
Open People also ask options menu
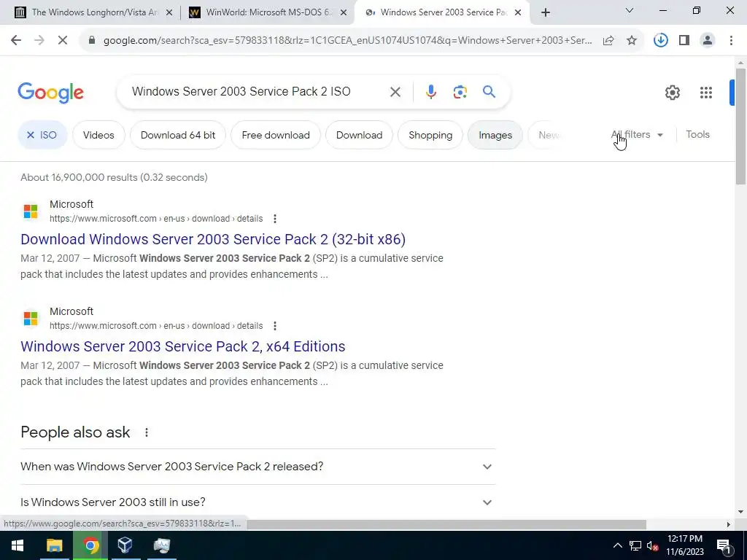coord(146,432)
